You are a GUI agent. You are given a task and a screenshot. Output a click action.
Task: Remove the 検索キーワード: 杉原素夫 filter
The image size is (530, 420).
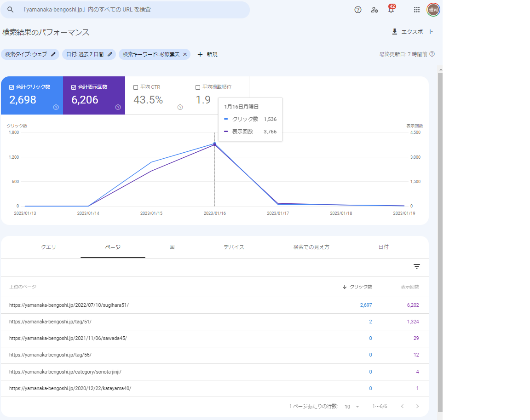point(185,54)
